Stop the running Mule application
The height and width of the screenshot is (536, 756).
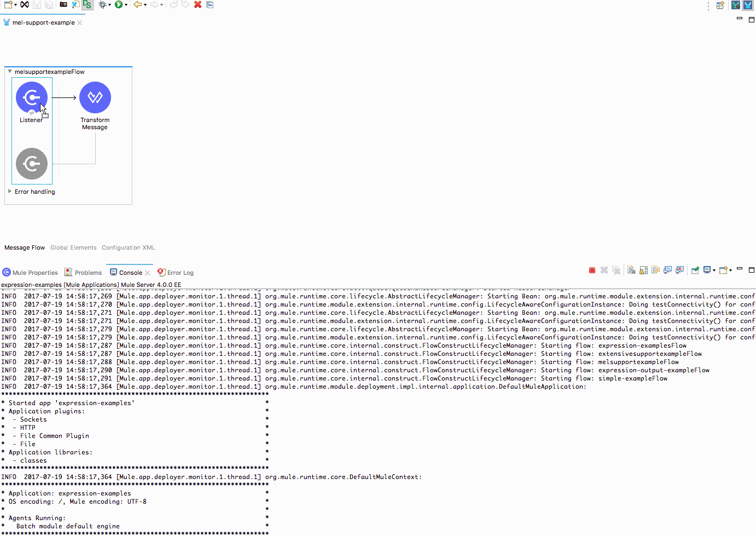pyautogui.click(x=592, y=270)
